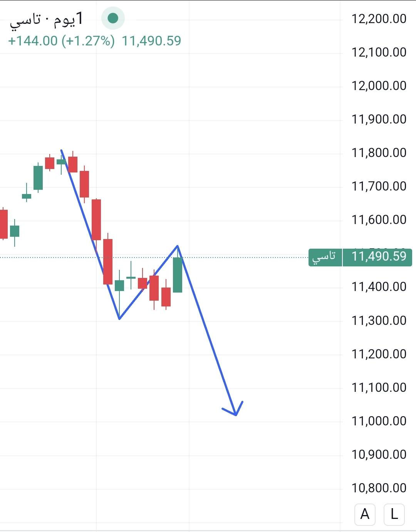Viewport: 416px width, 532px height.
Task: Toggle auto scale with the A button
Action: [x=364, y=514]
